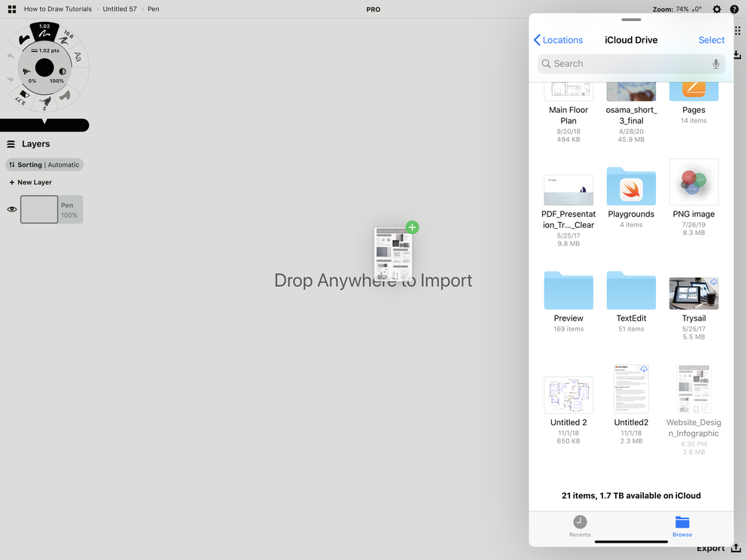The width and height of the screenshot is (747, 560).
Task: Open the Text tool with the Aa icon
Action: click(78, 57)
